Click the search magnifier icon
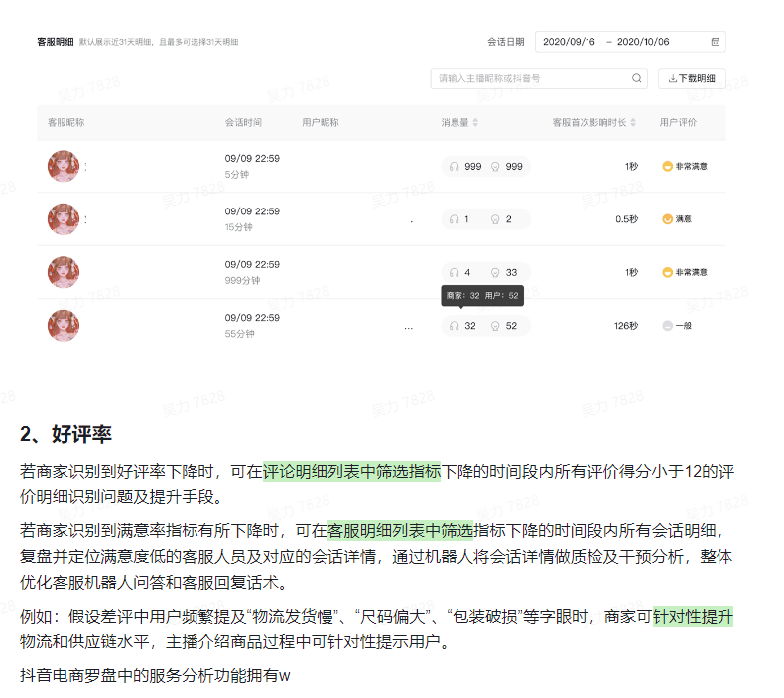This screenshot has height=698, width=784. tap(636, 78)
